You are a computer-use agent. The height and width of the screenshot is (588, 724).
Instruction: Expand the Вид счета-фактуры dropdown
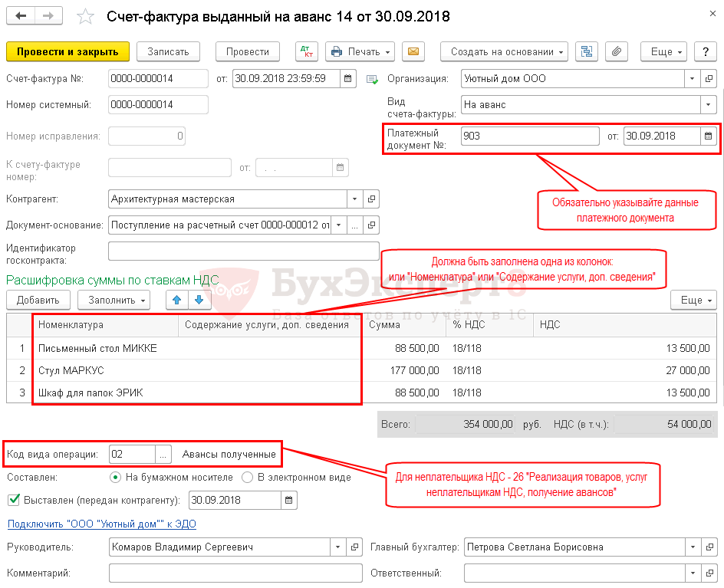[x=708, y=104]
